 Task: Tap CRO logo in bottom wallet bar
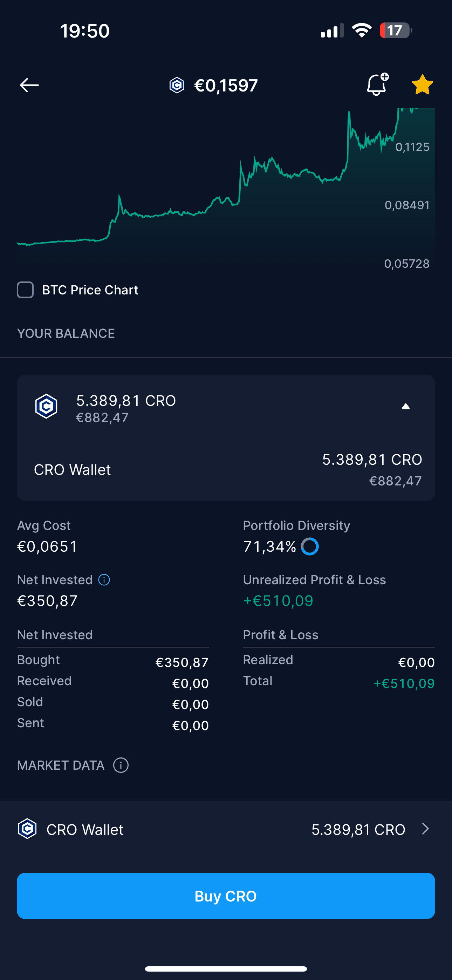(x=27, y=829)
